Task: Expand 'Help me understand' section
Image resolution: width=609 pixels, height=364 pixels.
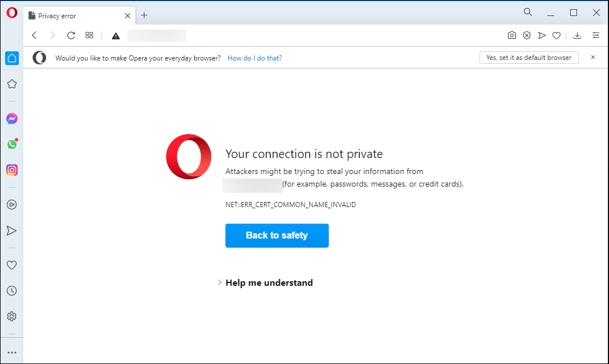Action: (x=265, y=282)
